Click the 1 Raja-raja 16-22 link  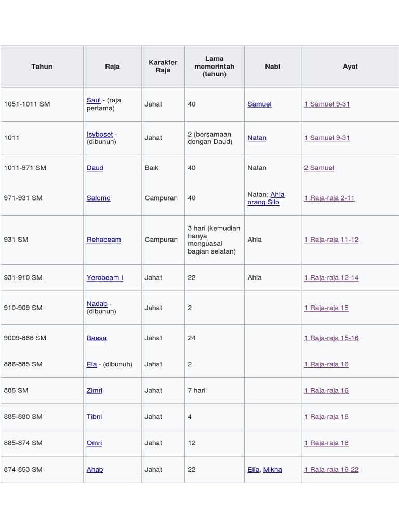[x=331, y=469]
